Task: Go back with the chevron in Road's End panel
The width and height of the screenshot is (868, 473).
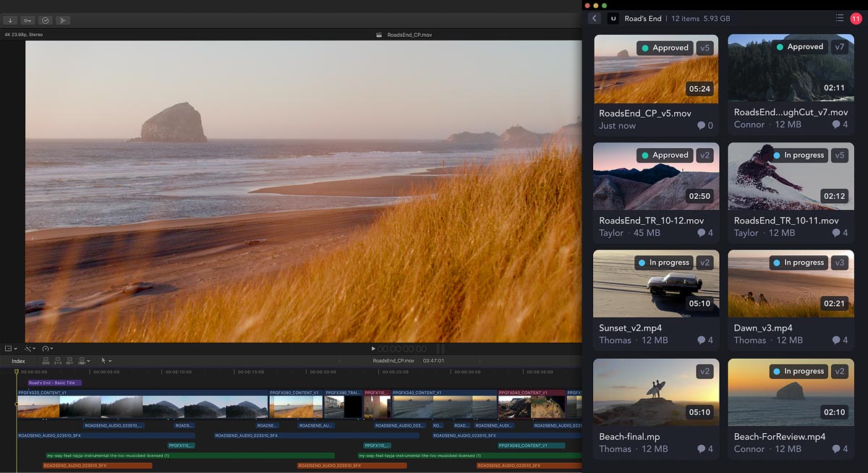Action: click(x=595, y=18)
